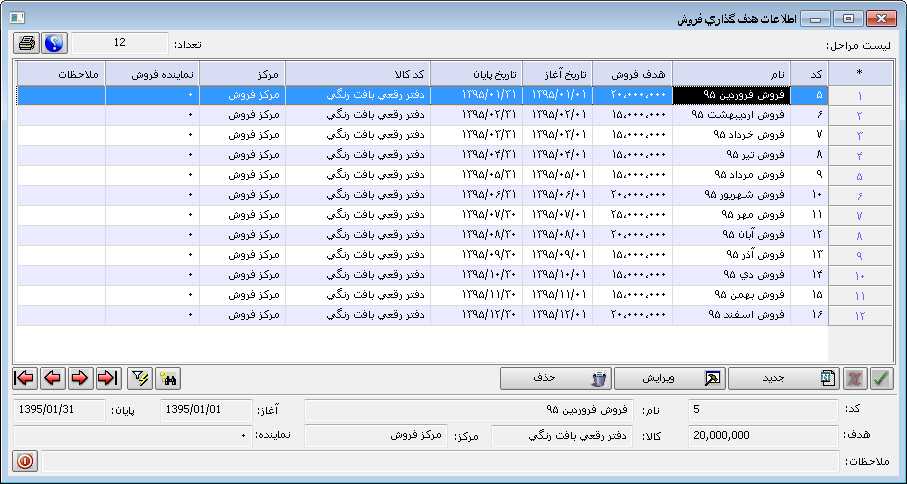Click the greyed-out cancel X icon
The height and width of the screenshot is (484, 907).
855,378
